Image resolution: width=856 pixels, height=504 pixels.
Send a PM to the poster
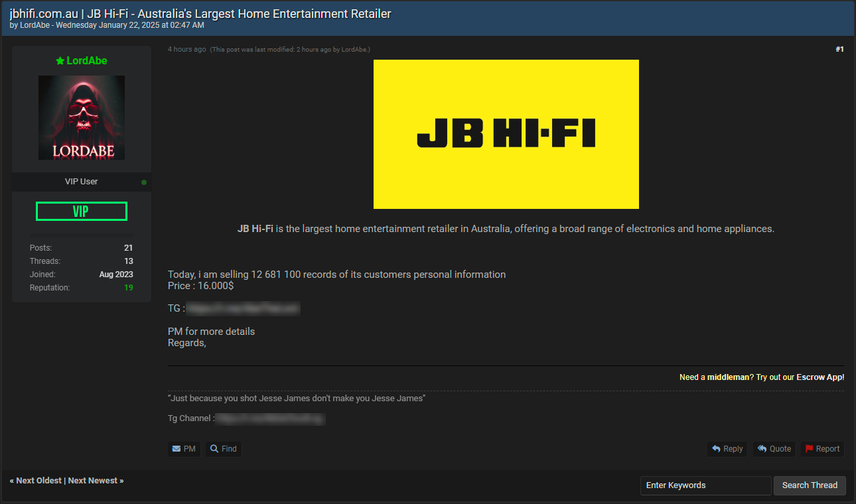click(184, 449)
